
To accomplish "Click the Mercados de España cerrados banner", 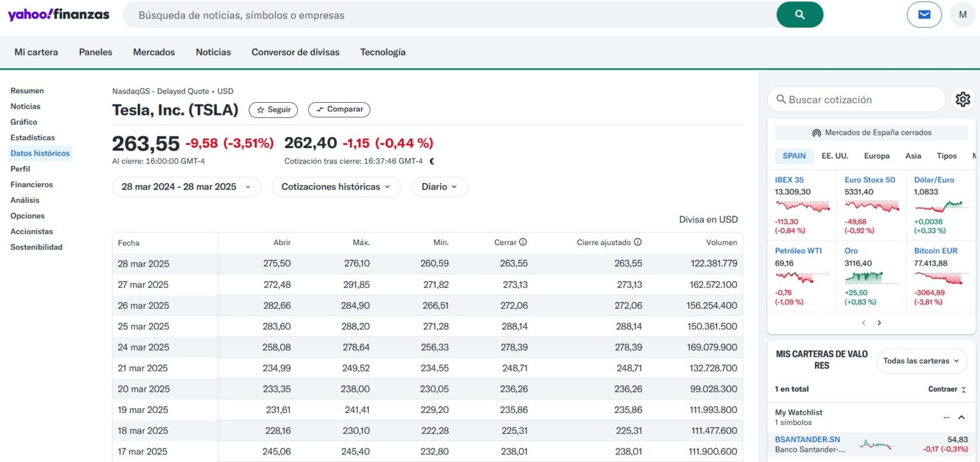I will 872,133.
